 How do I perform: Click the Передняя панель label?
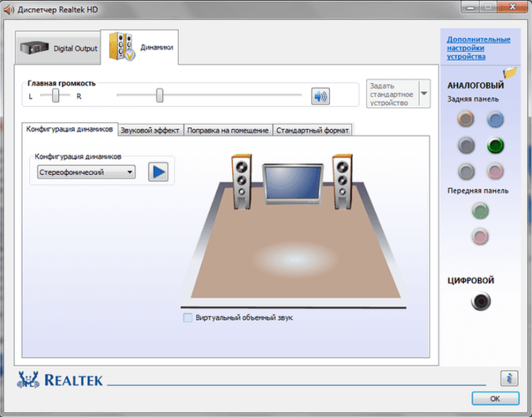pyautogui.click(x=478, y=191)
